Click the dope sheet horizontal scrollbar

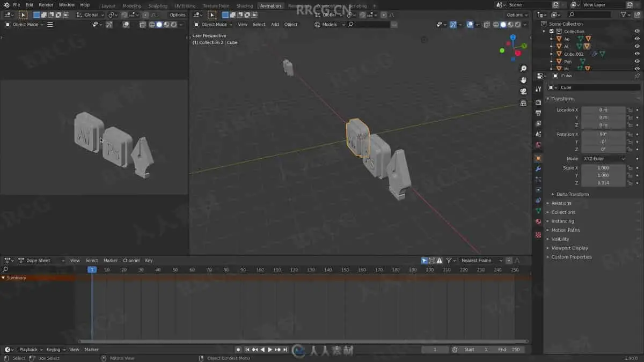pyautogui.click(x=303, y=342)
